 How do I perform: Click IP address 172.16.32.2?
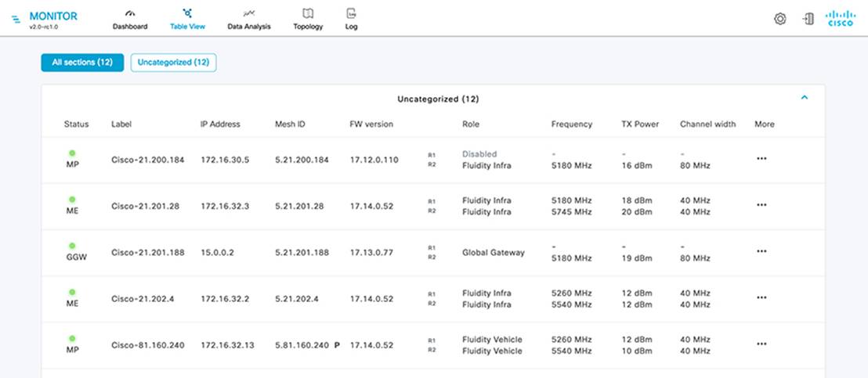pos(225,299)
